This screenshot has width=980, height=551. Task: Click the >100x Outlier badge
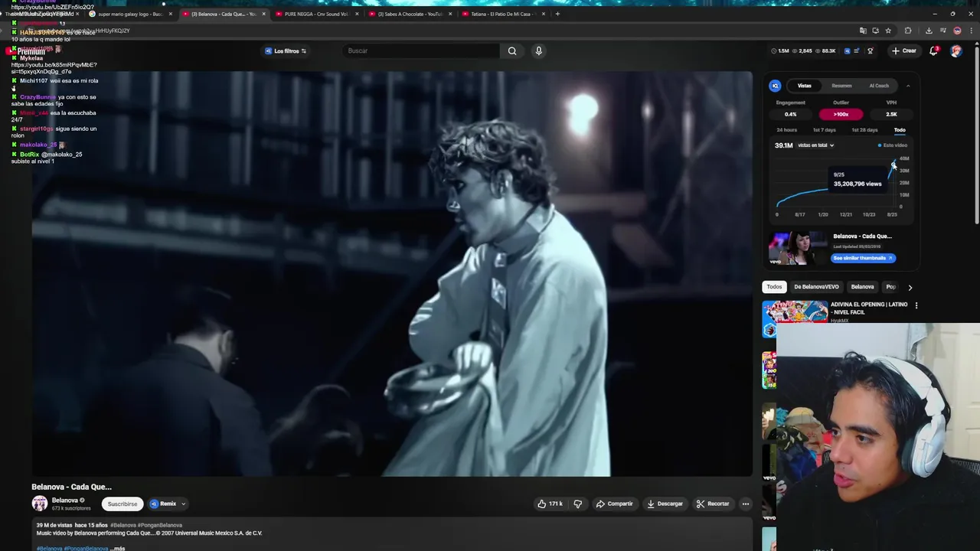841,114
